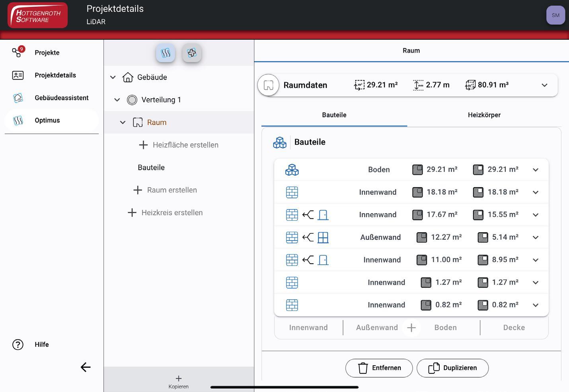Collapse the Raum tree node
The height and width of the screenshot is (392, 569).
[x=123, y=122]
